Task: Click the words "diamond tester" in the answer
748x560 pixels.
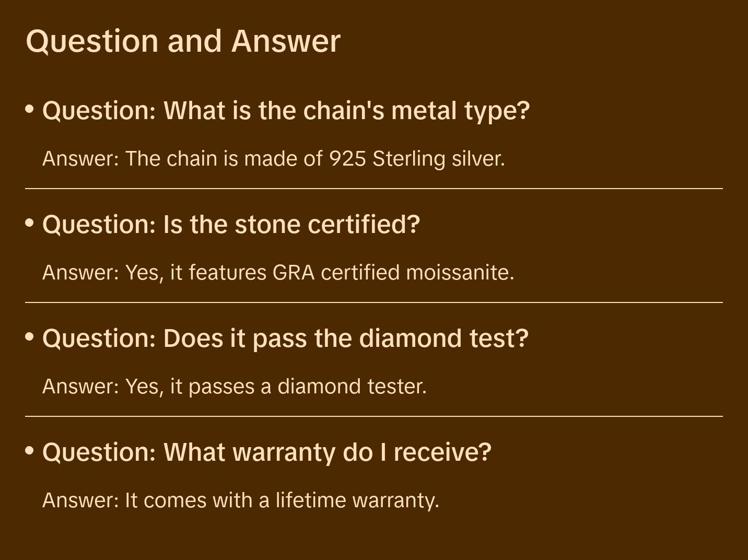Action: (x=352, y=387)
